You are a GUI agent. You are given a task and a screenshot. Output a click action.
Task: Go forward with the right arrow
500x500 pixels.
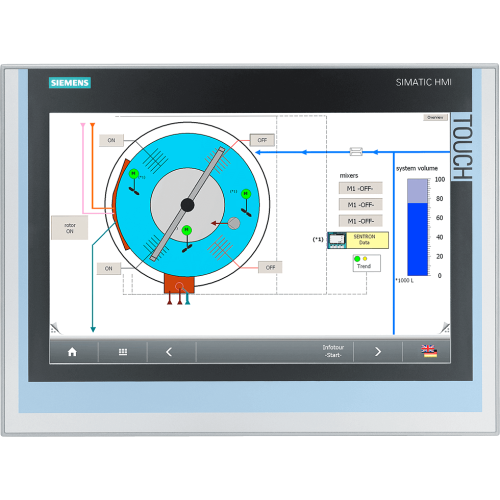[378, 352]
